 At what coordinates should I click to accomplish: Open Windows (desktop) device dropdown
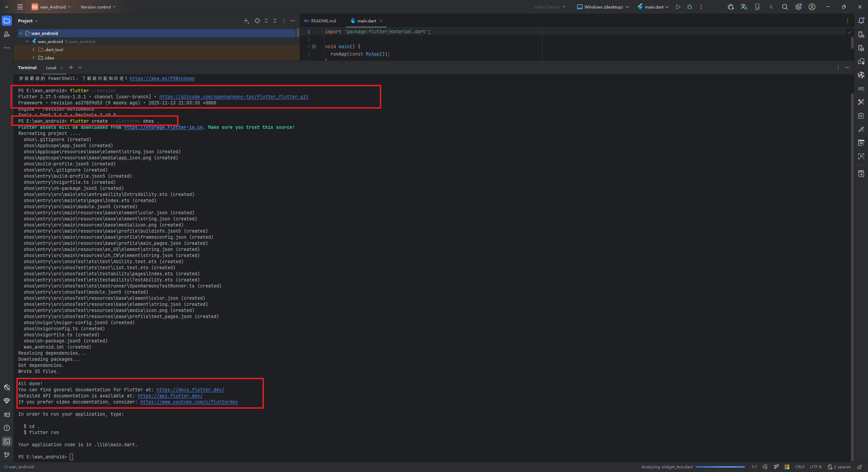pyautogui.click(x=603, y=7)
